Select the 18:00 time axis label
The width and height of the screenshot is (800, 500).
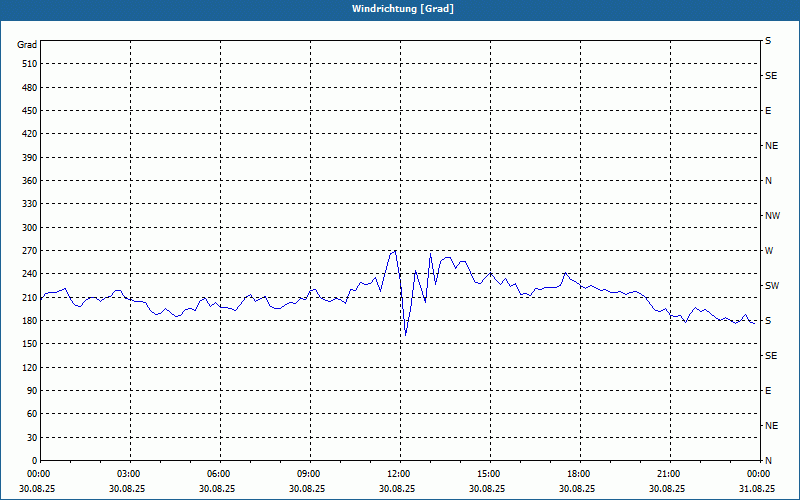(580, 474)
